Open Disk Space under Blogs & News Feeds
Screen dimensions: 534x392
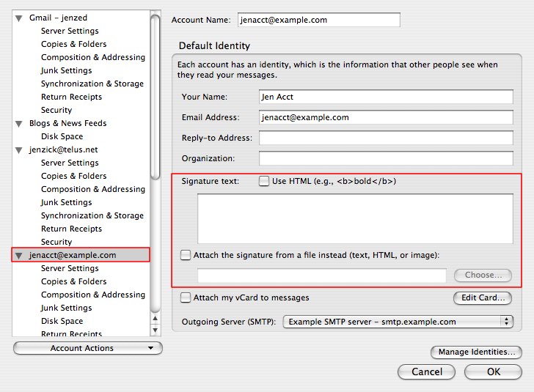pos(62,136)
